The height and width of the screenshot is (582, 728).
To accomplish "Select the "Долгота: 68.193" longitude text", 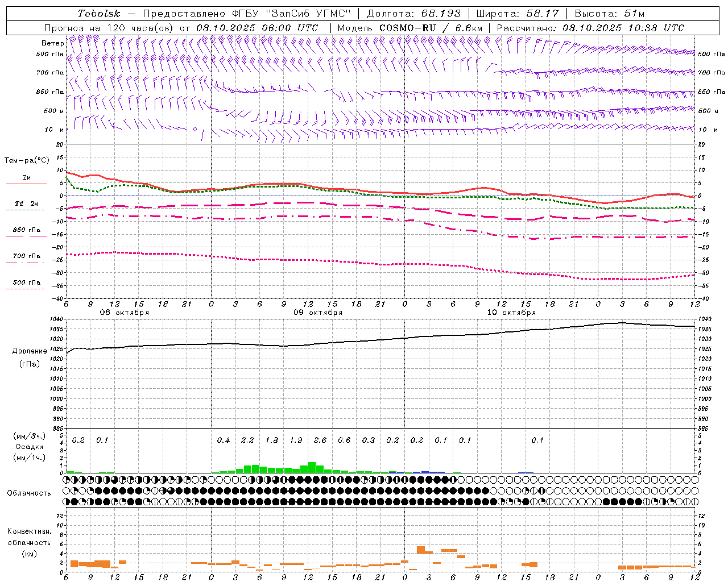I will 413,14.
